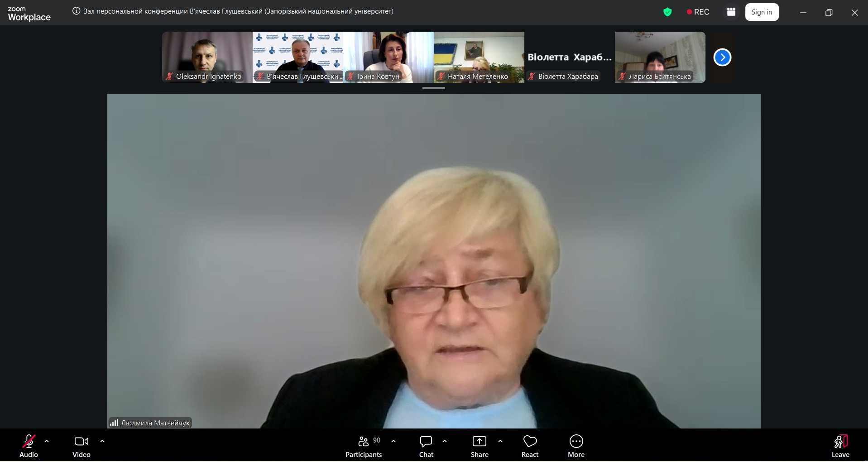Expand the Chat options arrow

click(445, 441)
